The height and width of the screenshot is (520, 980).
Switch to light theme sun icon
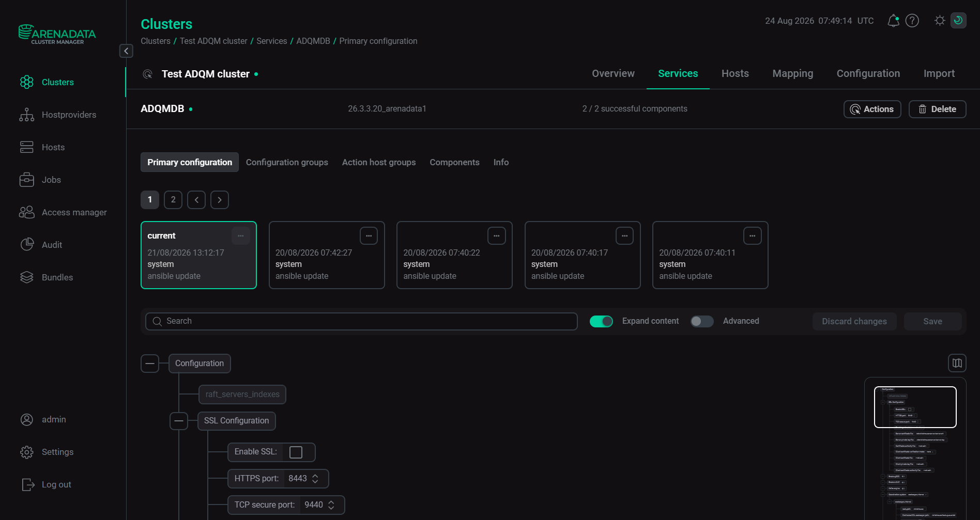(940, 21)
